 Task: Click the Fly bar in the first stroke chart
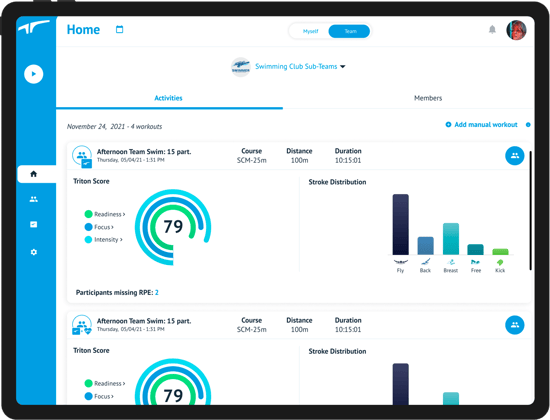coord(401,224)
